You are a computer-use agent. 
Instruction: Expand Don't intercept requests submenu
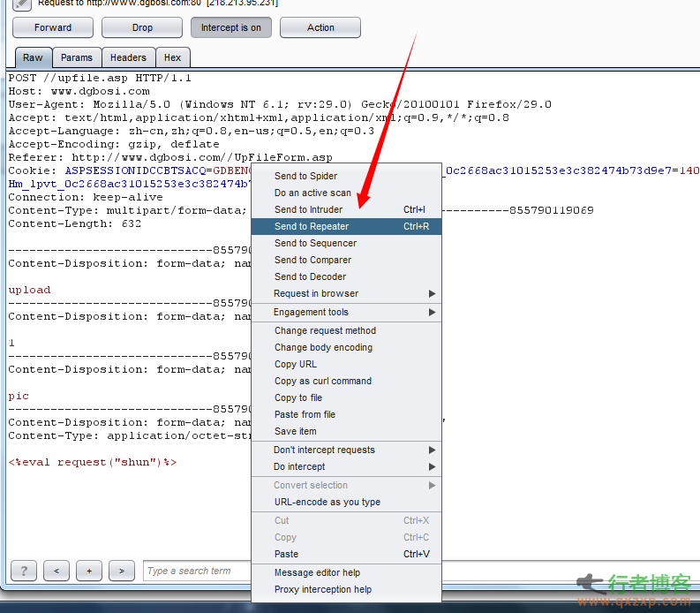[346, 450]
